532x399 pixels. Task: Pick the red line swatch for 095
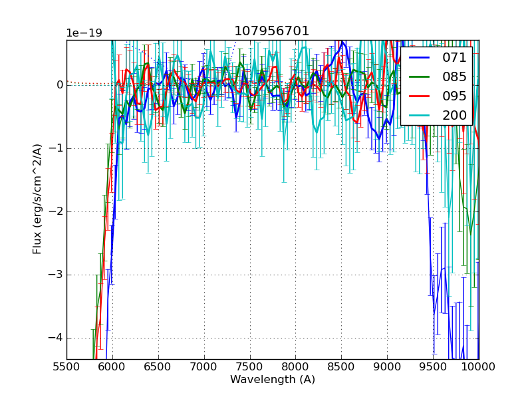point(421,96)
